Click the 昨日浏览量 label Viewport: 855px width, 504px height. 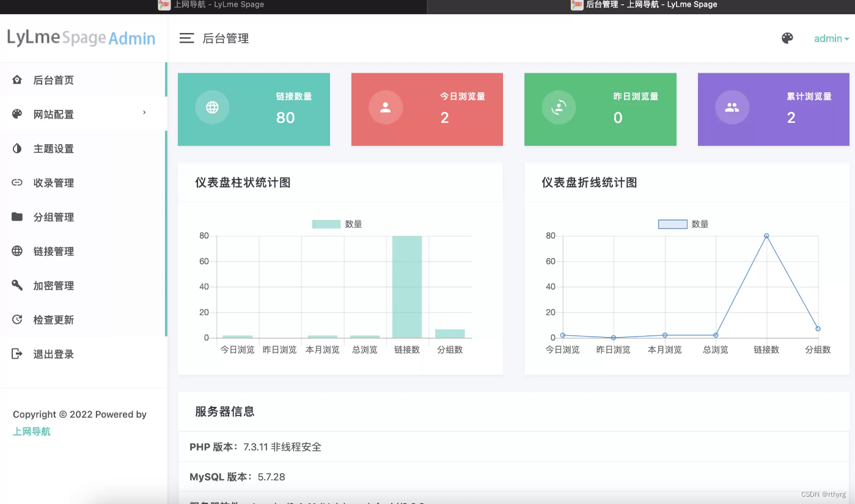pos(636,97)
